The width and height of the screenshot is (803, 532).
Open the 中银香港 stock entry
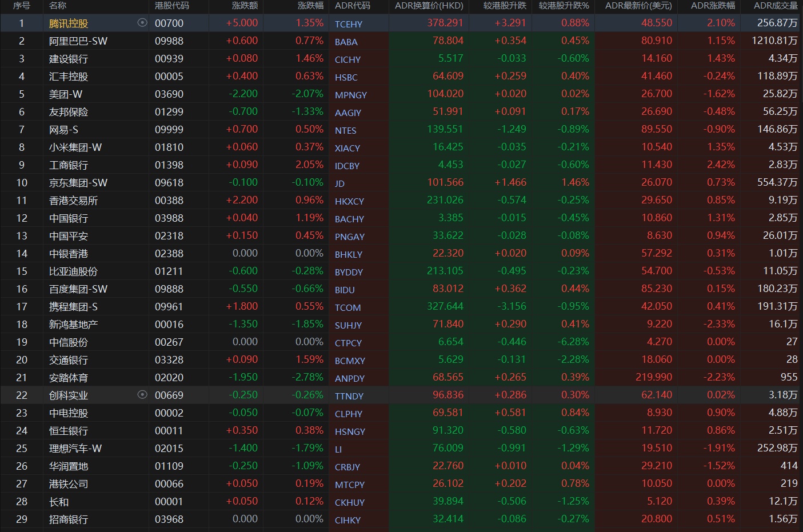pyautogui.click(x=69, y=254)
